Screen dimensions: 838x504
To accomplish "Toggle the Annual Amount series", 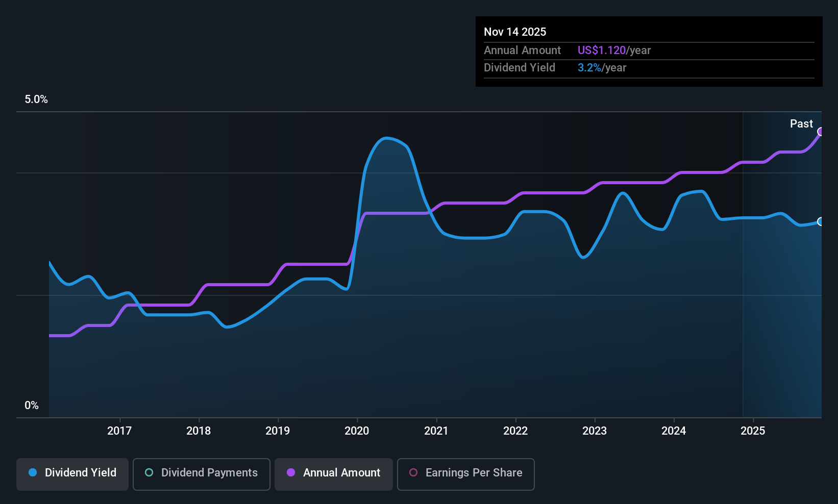I will pos(334,474).
